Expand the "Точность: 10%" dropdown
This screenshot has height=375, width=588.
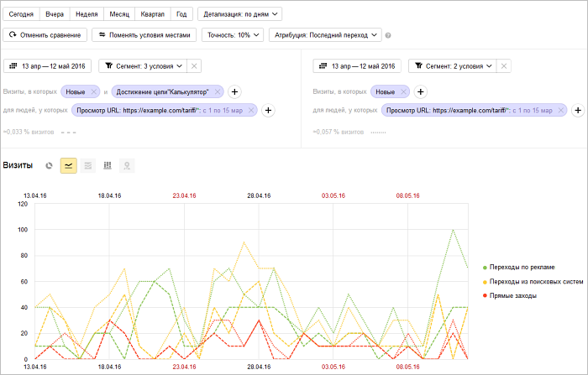[232, 35]
